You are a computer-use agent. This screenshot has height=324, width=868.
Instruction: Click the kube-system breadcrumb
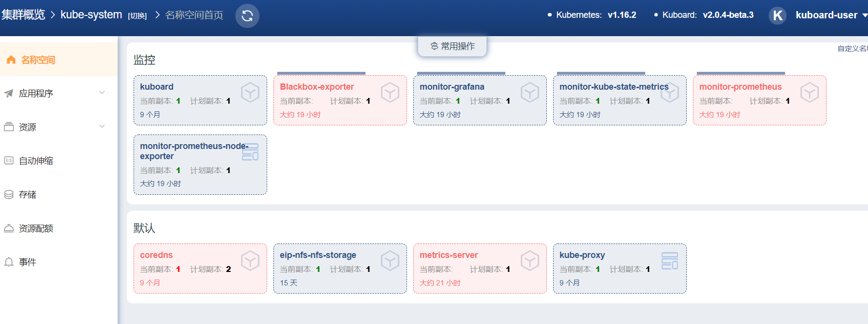(91, 15)
